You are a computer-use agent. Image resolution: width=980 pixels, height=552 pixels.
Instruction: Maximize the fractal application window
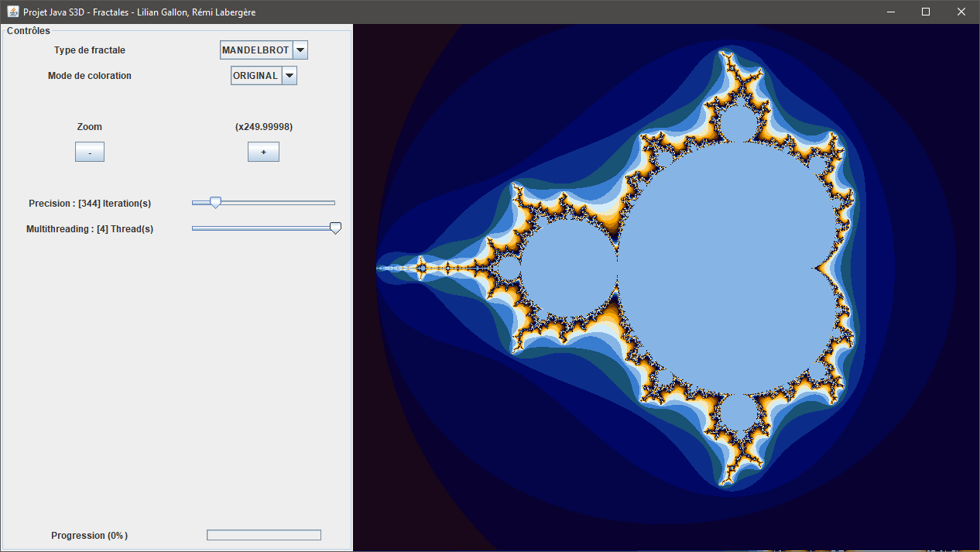pyautogui.click(x=926, y=12)
